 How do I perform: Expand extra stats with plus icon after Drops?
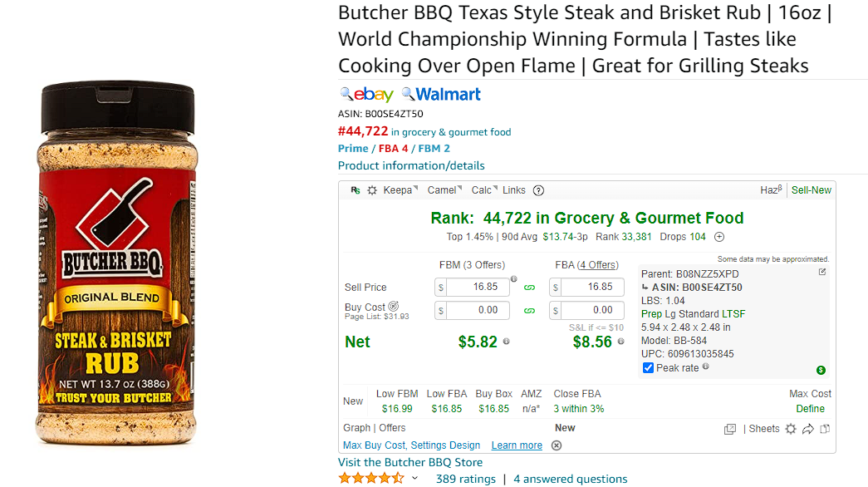(719, 237)
